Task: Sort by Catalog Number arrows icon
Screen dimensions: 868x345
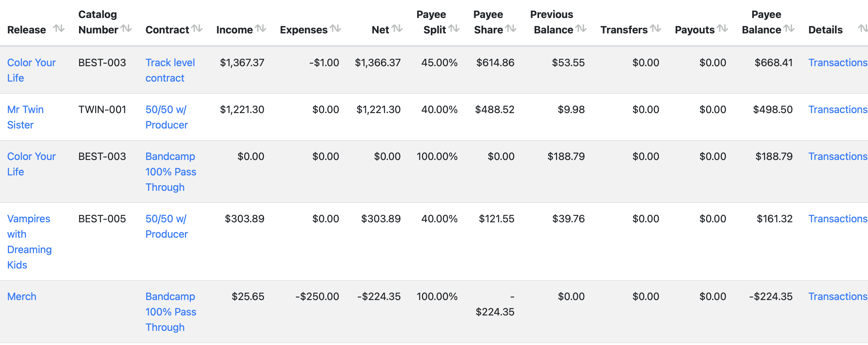Action: [126, 29]
